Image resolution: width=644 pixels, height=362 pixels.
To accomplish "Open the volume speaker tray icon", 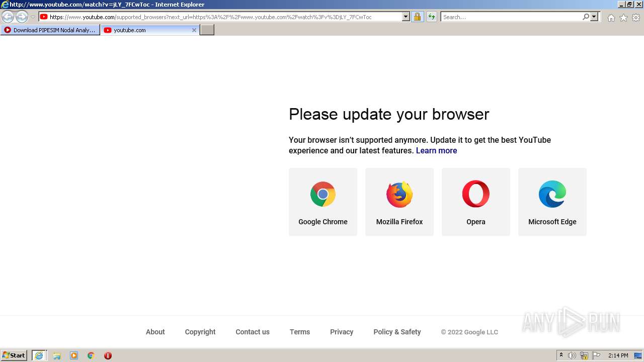I will [x=572, y=355].
